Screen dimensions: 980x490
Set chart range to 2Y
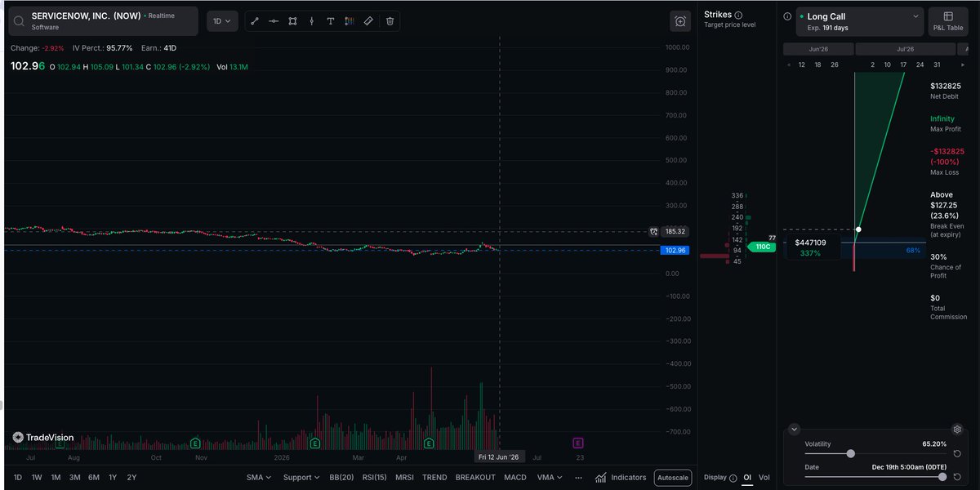(131, 477)
